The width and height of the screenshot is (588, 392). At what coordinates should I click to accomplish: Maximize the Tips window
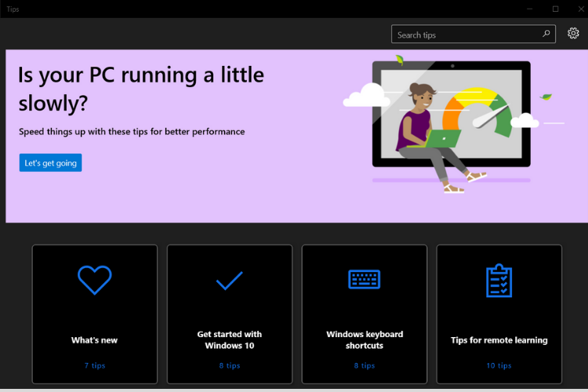555,9
